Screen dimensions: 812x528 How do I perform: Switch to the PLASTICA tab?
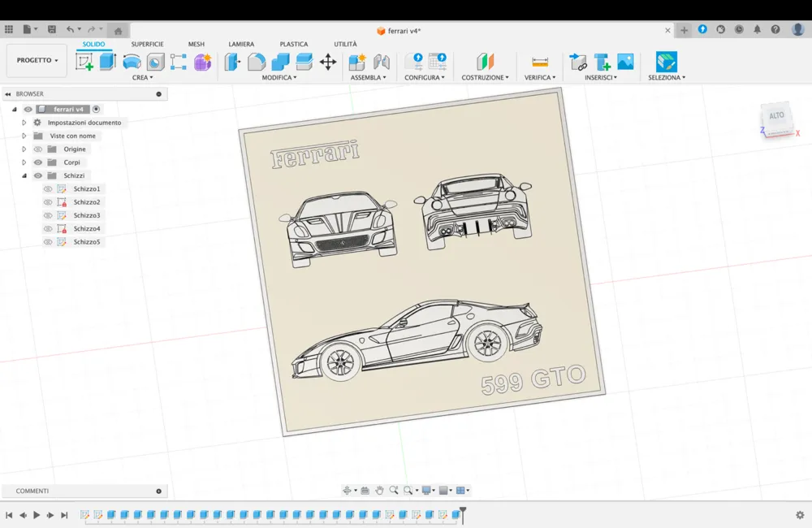pyautogui.click(x=294, y=44)
